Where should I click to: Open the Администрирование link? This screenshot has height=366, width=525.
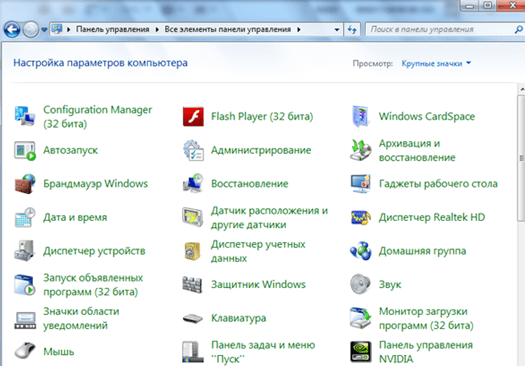click(x=261, y=150)
